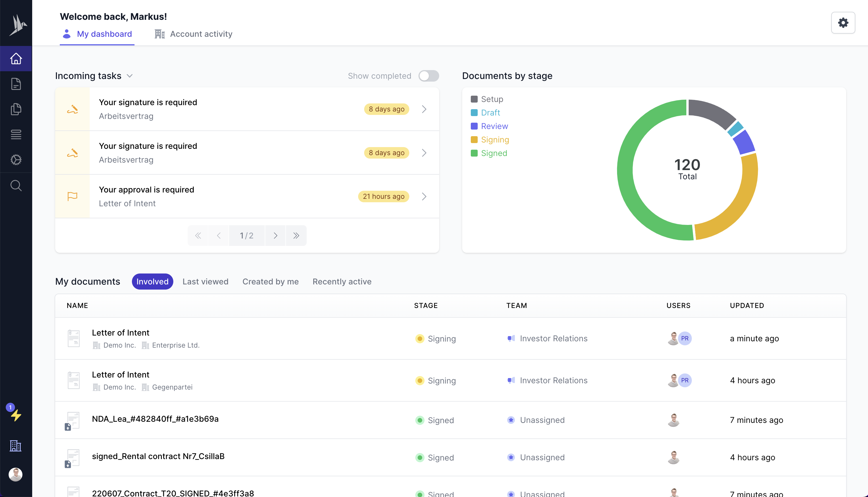Open the Letter of Intent signing task
The height and width of the screenshot is (497, 868).
point(246,196)
